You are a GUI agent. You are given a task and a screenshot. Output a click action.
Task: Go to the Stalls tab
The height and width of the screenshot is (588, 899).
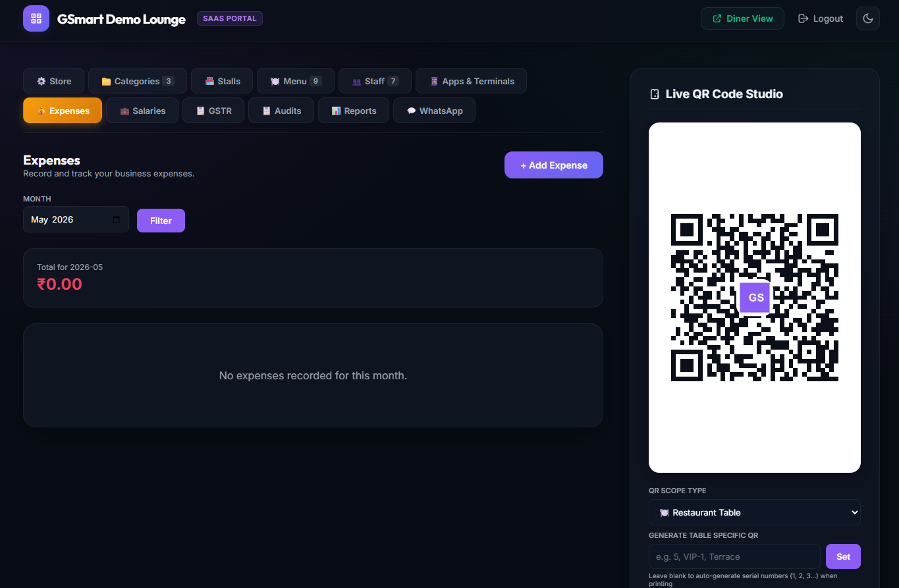tap(222, 81)
